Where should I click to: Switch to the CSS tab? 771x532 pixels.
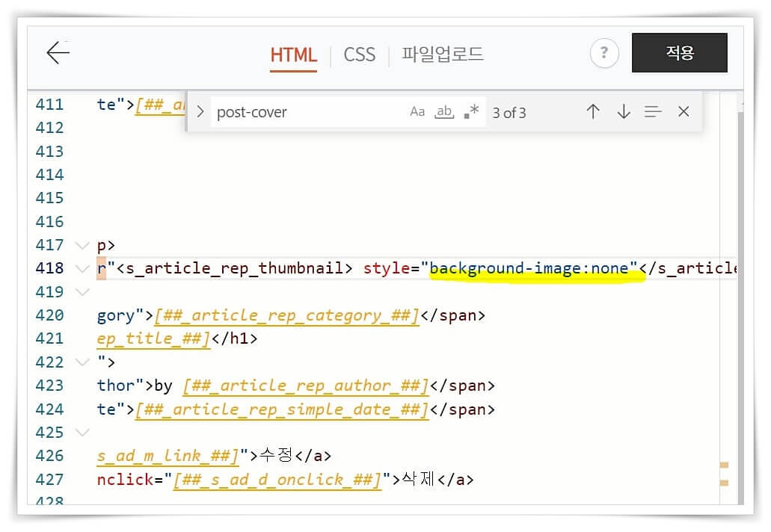(359, 54)
